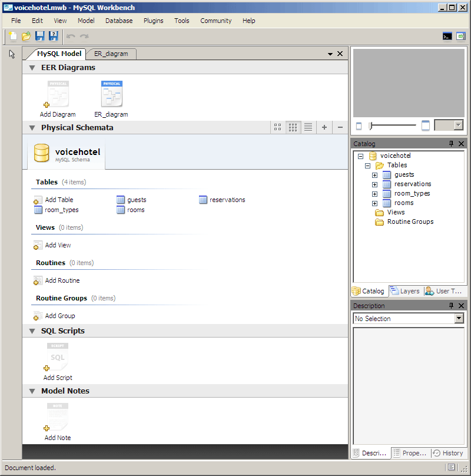Collapse the EER Diagrams section
Viewport: 471px width, 476px height.
click(32, 68)
